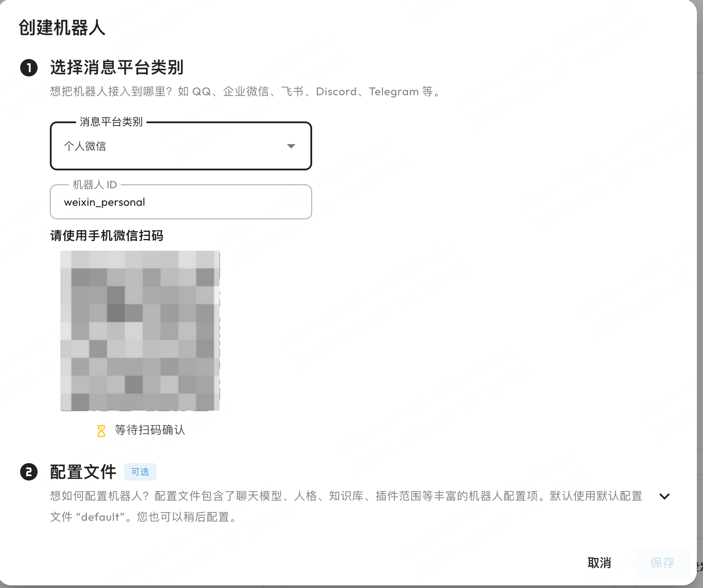
Task: Click the 取消 button
Action: 599,563
